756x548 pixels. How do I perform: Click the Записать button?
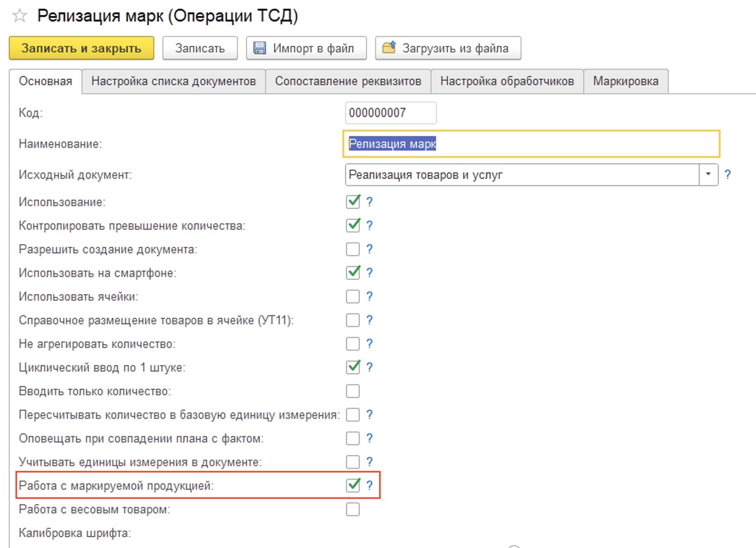tap(200, 48)
